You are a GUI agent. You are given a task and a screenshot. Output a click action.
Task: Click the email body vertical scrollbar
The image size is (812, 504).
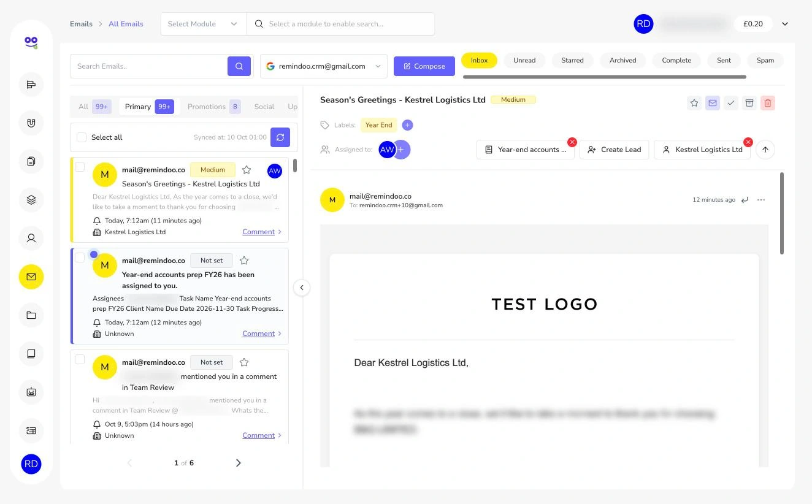tap(782, 213)
